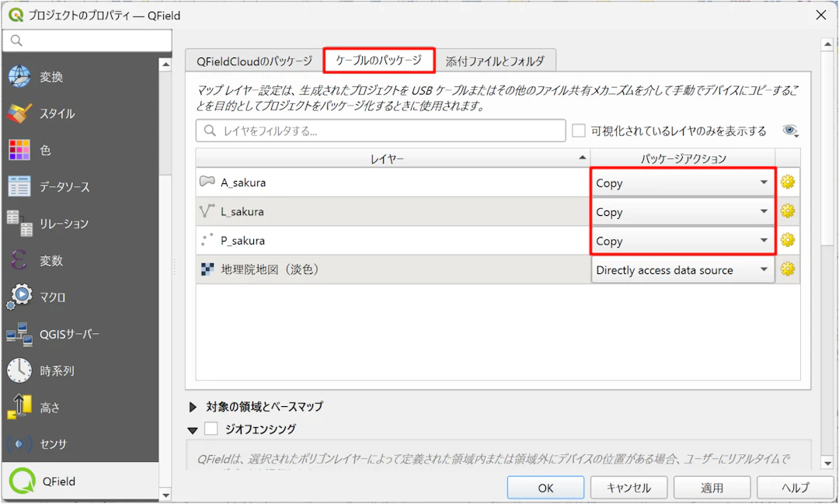
Task: Click the ヘルプ button
Action: [x=794, y=487]
